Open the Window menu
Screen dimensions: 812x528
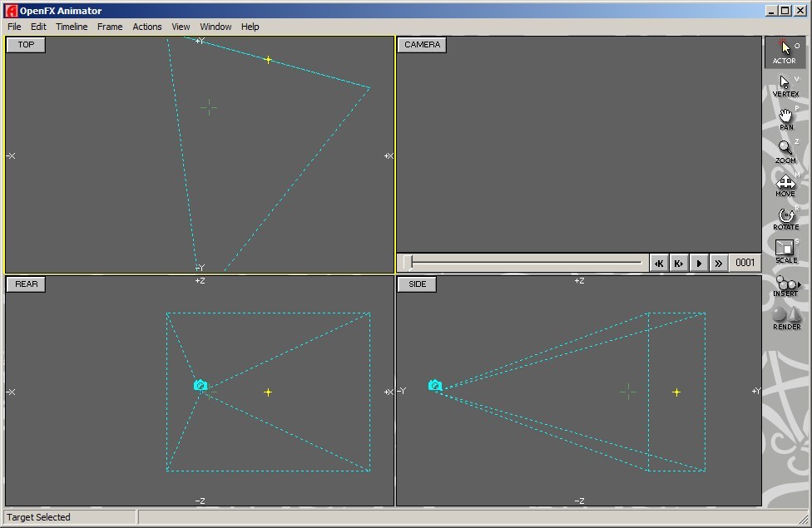215,27
